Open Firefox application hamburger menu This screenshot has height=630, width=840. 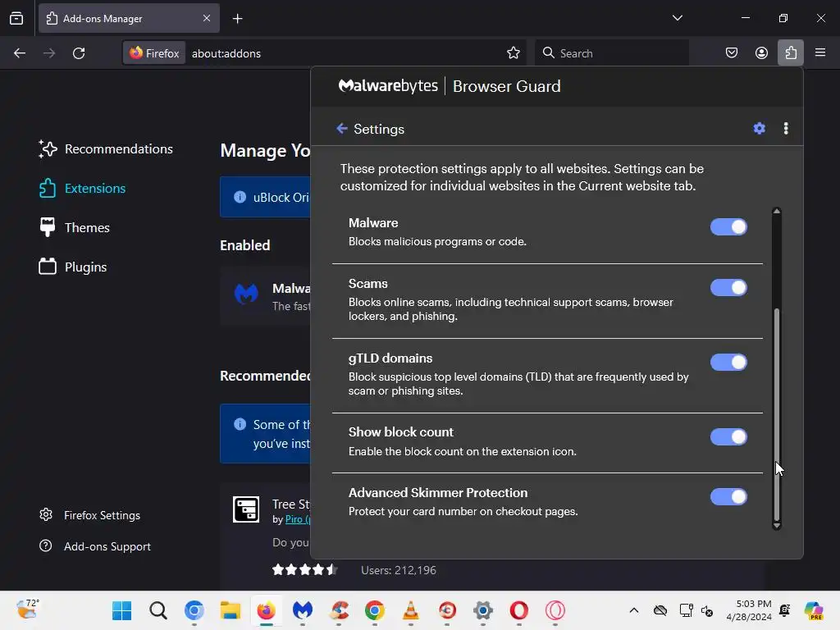pos(820,53)
